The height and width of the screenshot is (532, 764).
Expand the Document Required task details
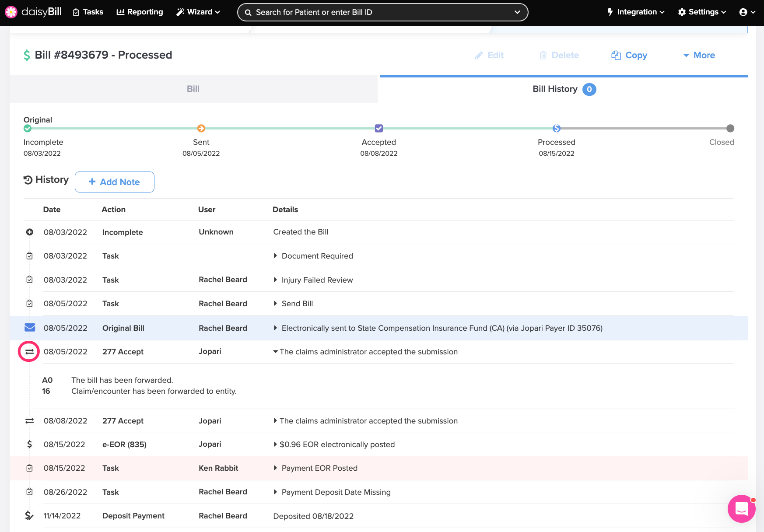pyautogui.click(x=275, y=256)
